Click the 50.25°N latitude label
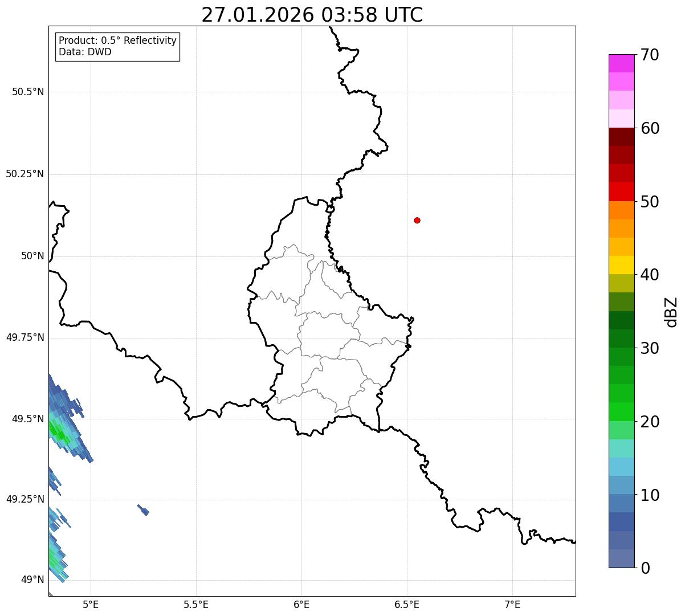The width and height of the screenshot is (685, 616). (x=25, y=174)
